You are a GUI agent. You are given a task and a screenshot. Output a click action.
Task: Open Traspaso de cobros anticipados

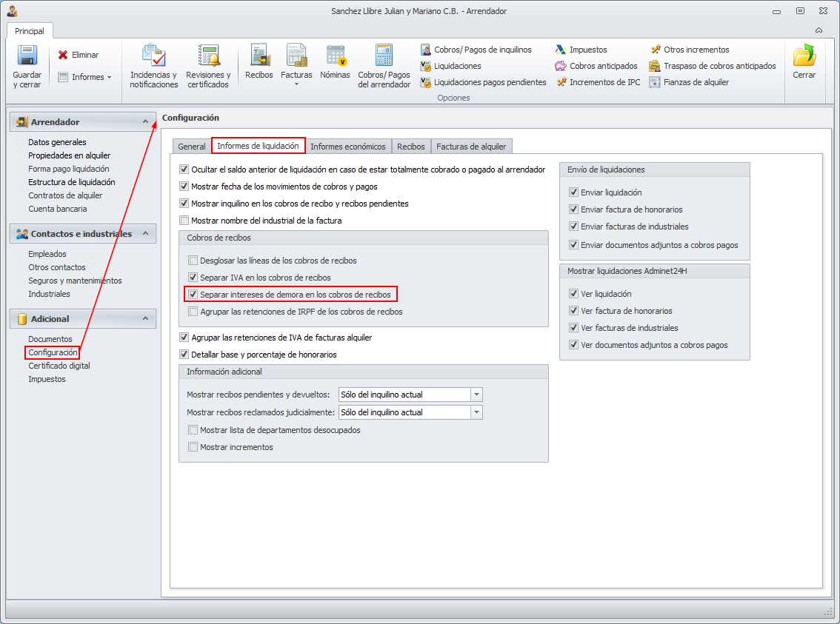(x=713, y=66)
